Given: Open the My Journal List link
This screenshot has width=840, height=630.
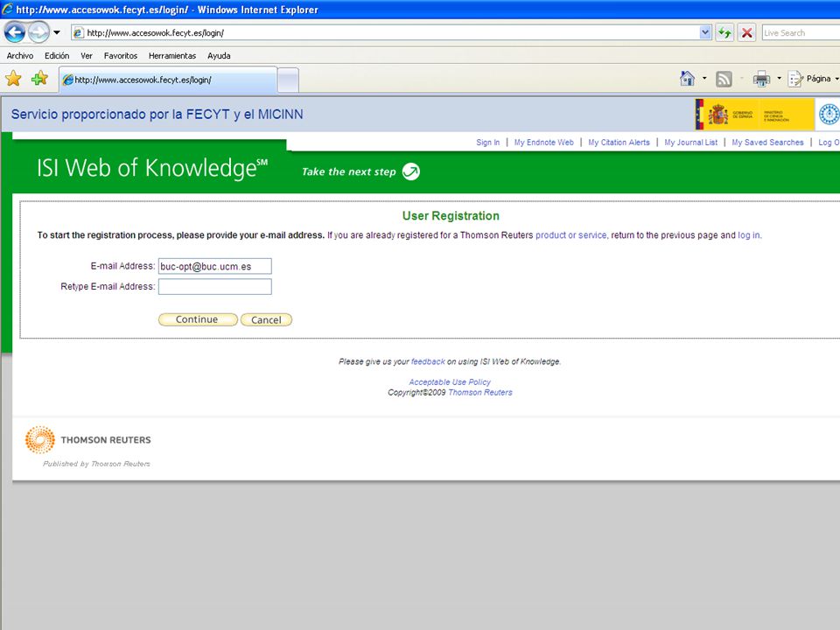Looking at the screenshot, I should coord(690,143).
